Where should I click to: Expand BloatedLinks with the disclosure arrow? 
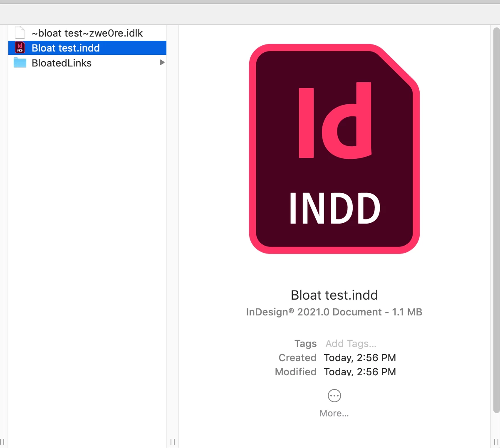click(162, 62)
